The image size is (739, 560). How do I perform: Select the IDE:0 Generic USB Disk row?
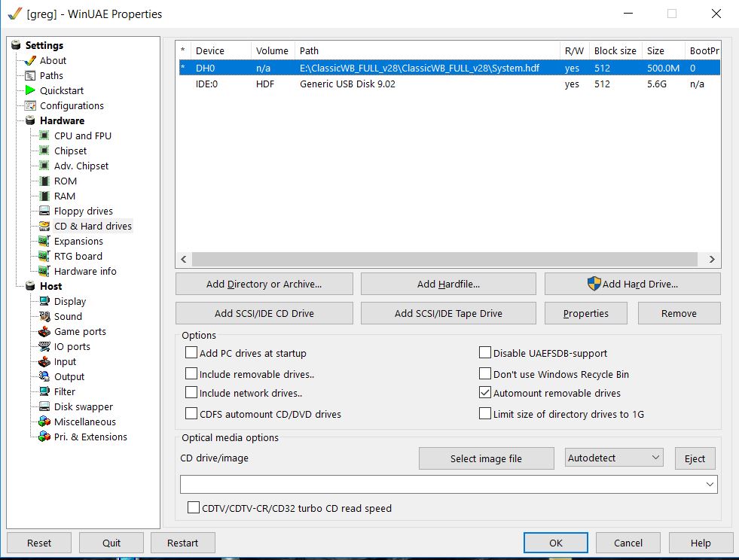tap(449, 84)
